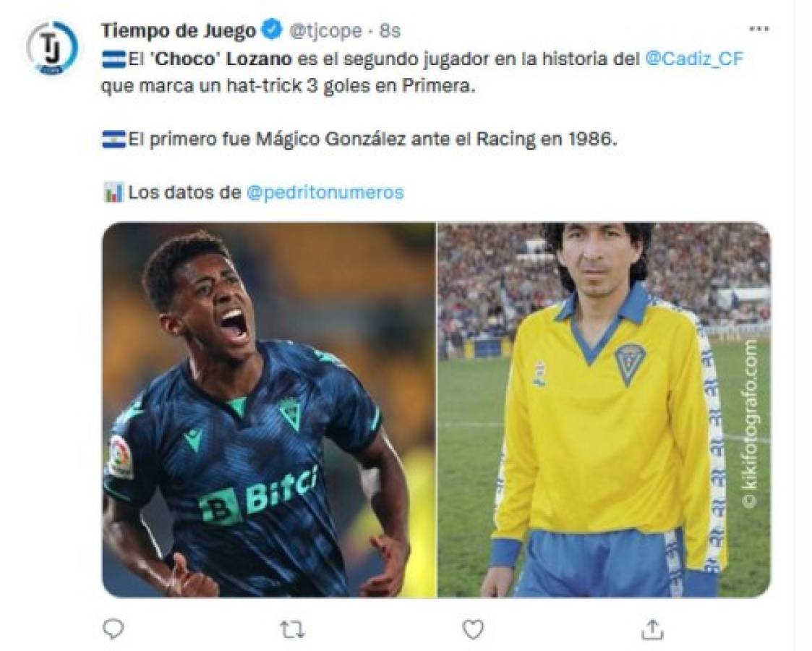The width and height of the screenshot is (812, 651).
Task: Click the Mágico González sentence text
Action: click(373, 140)
